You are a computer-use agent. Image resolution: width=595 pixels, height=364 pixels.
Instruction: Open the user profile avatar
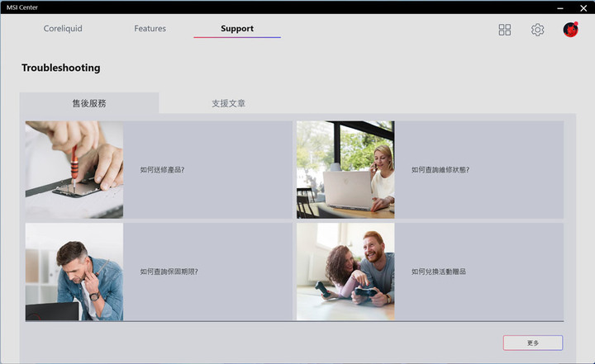[x=570, y=30]
